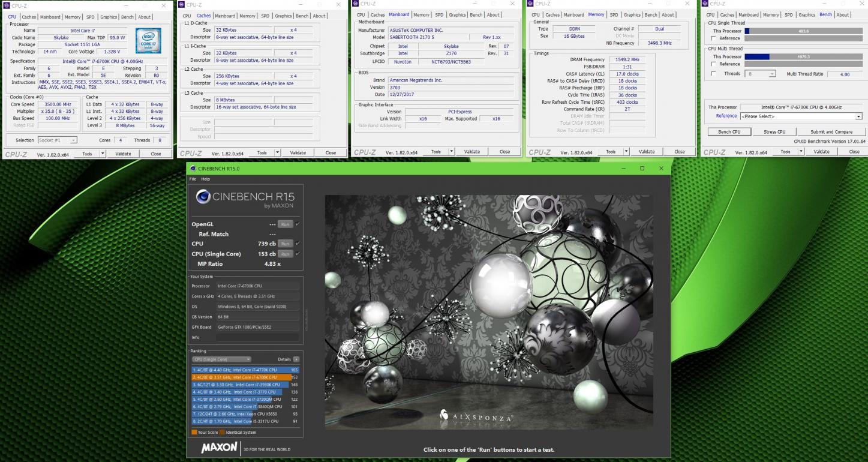Select ranking row Intel Core i7-3930K CPU
Screen dimensions: 868x462
pos(245,385)
